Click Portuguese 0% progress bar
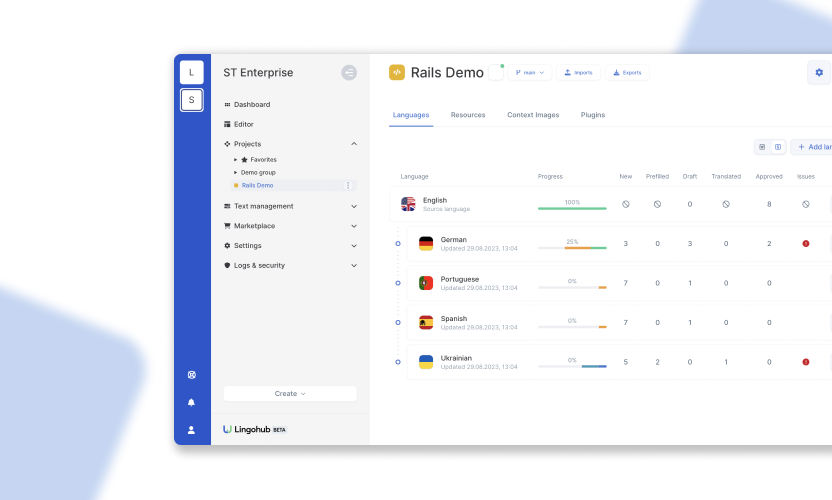The width and height of the screenshot is (832, 500). point(572,287)
